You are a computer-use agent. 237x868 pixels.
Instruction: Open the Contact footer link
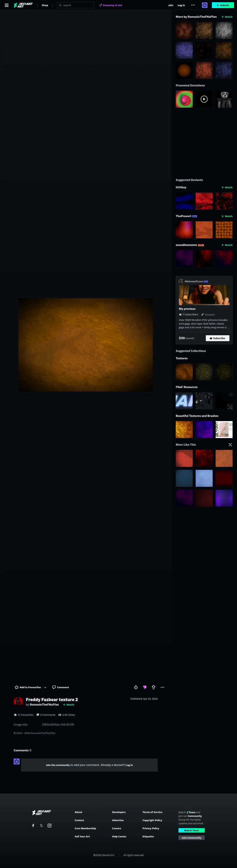coord(79,820)
